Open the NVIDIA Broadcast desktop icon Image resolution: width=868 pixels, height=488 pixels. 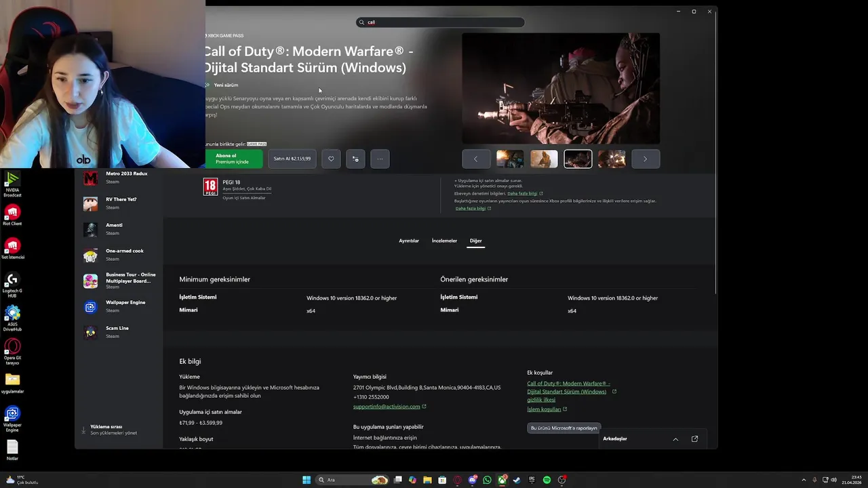tap(12, 184)
